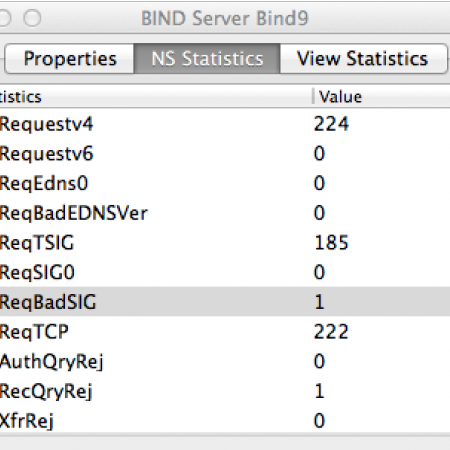The height and width of the screenshot is (450, 450).
Task: Open the View Statistics tab
Action: [x=364, y=59]
